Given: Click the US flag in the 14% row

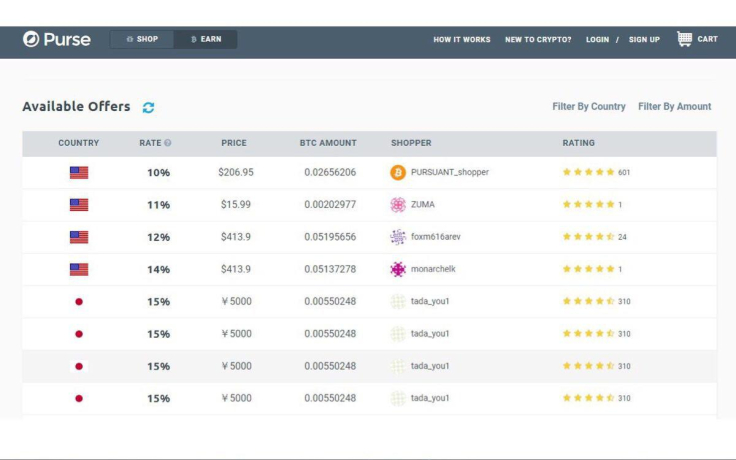Looking at the screenshot, I should click(79, 269).
